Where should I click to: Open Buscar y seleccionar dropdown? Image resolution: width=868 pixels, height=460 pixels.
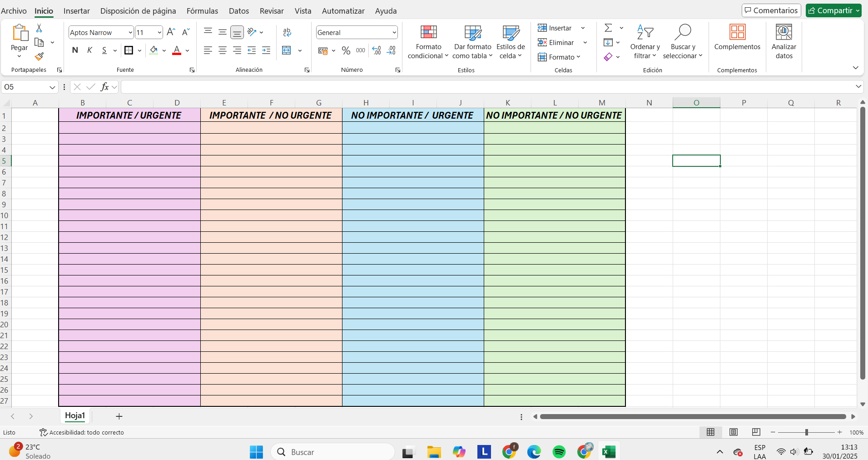[x=683, y=42]
